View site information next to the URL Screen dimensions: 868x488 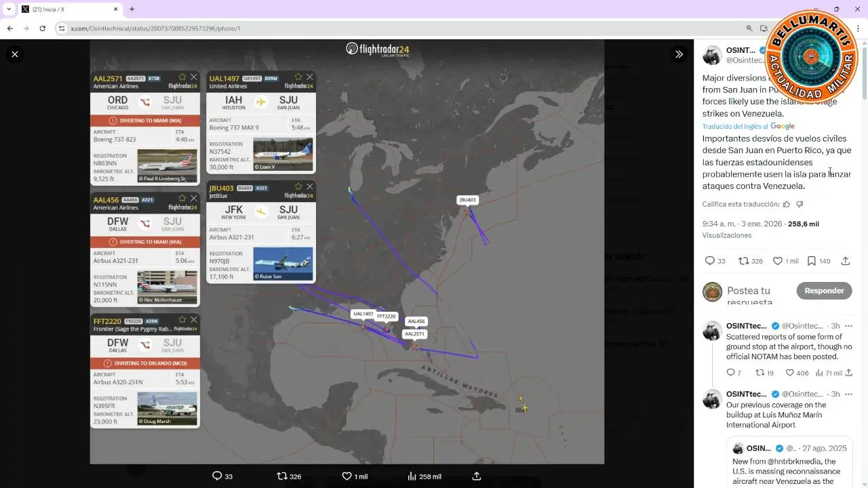[x=62, y=28]
